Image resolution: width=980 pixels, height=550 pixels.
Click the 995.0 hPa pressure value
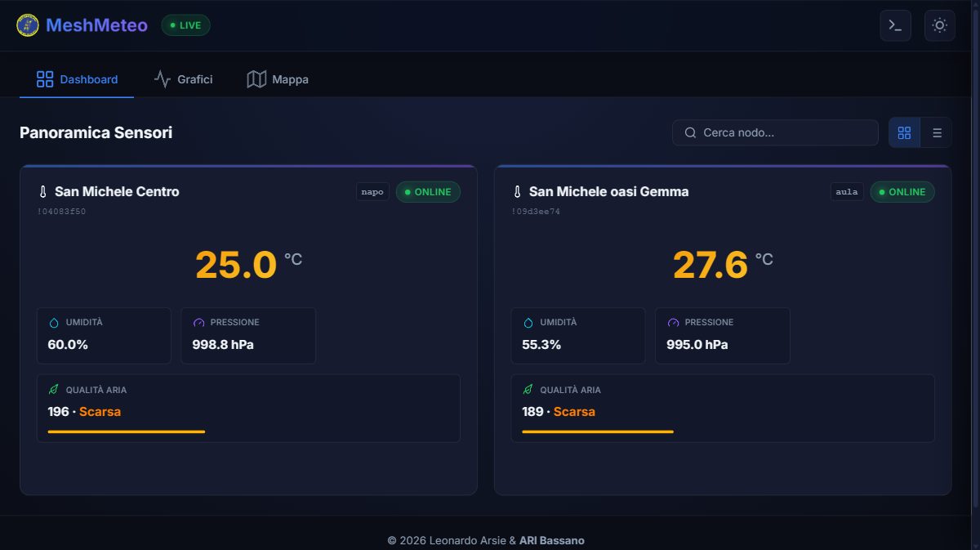pyautogui.click(x=697, y=345)
